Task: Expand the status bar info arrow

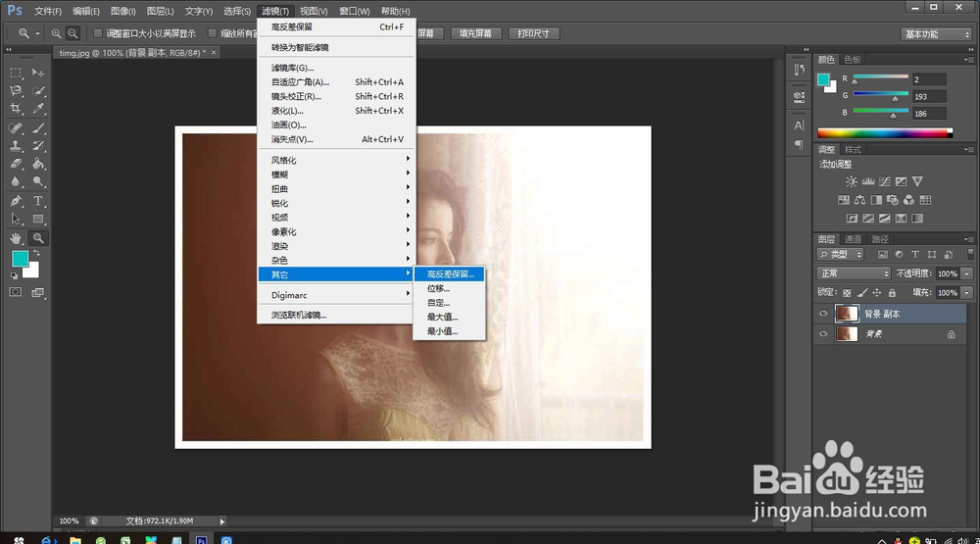Action: coord(221,521)
